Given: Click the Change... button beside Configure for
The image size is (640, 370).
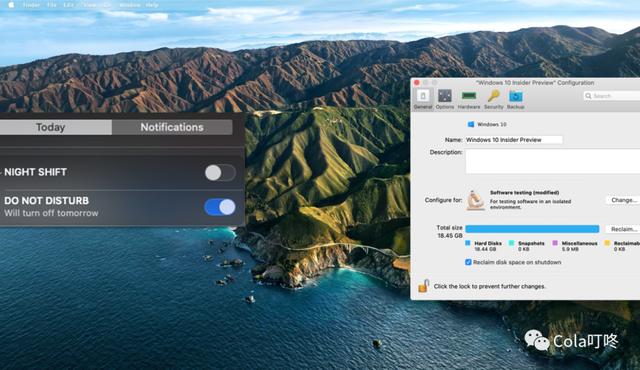Looking at the screenshot, I should point(623,200).
